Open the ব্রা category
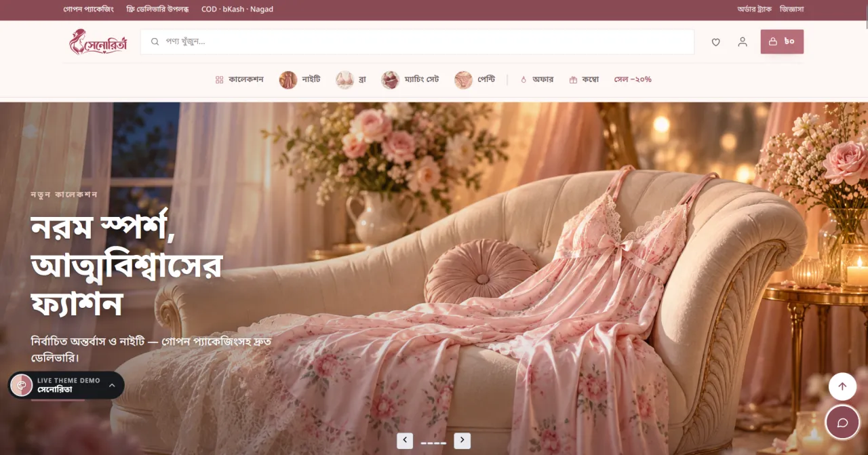 pyautogui.click(x=351, y=80)
